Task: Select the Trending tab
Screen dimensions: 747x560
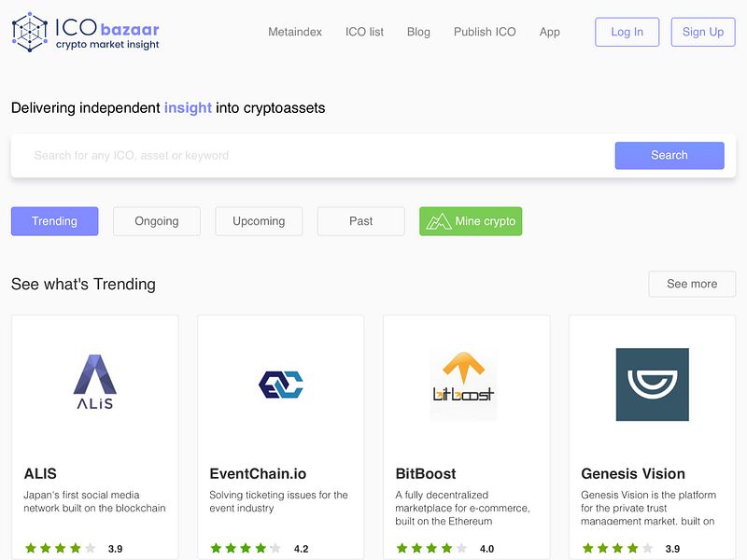Action: [55, 221]
